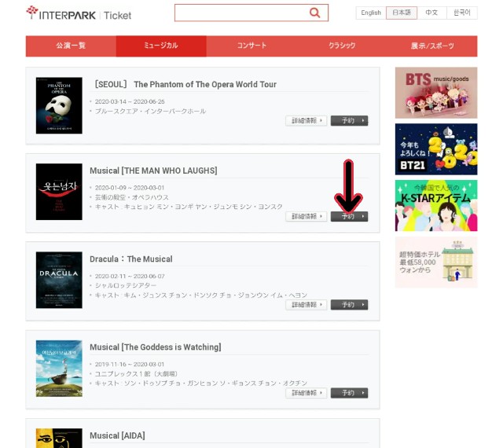Click 予約 for The Goddess is Watching
The width and height of the screenshot is (503, 448).
pos(349,393)
